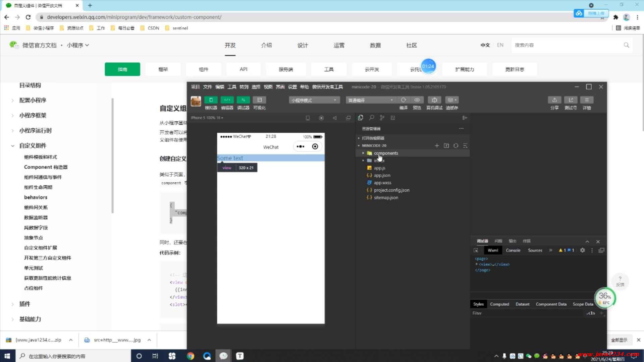This screenshot has height=362, width=644.
Task: Click the 清缓存 clear cache icon
Action: tap(452, 100)
